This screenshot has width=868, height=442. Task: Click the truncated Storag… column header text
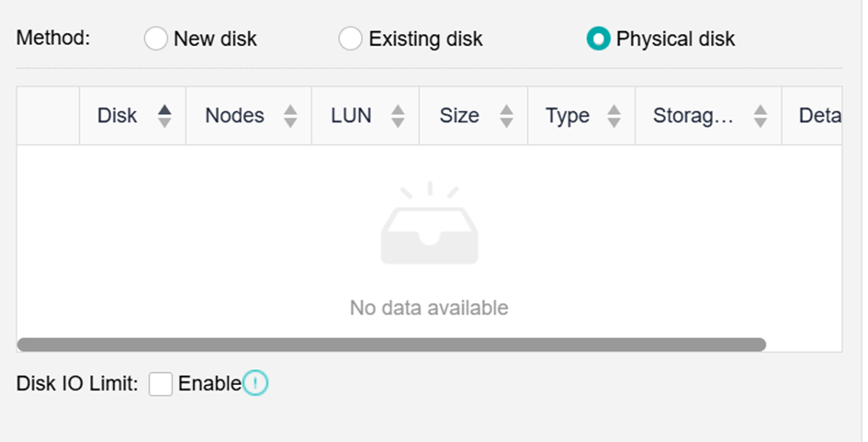click(693, 116)
